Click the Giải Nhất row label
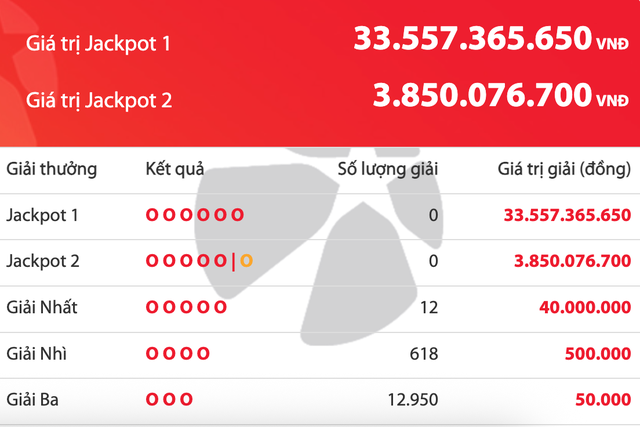The width and height of the screenshot is (640, 427). click(x=42, y=307)
